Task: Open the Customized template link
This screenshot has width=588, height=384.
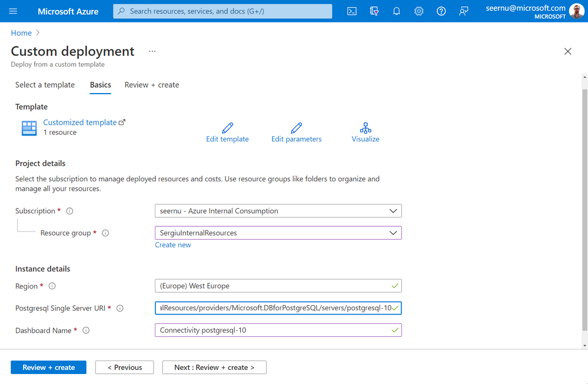Action: pyautogui.click(x=80, y=123)
